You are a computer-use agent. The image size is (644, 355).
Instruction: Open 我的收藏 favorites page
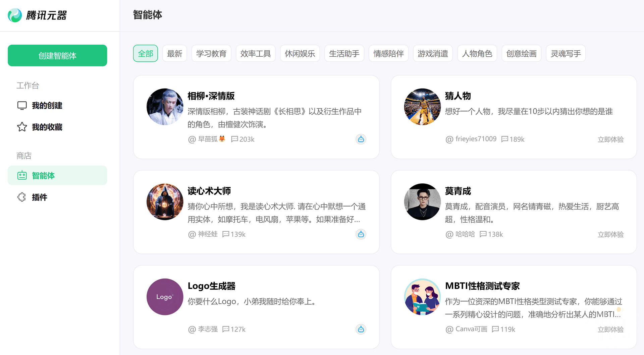tap(47, 127)
